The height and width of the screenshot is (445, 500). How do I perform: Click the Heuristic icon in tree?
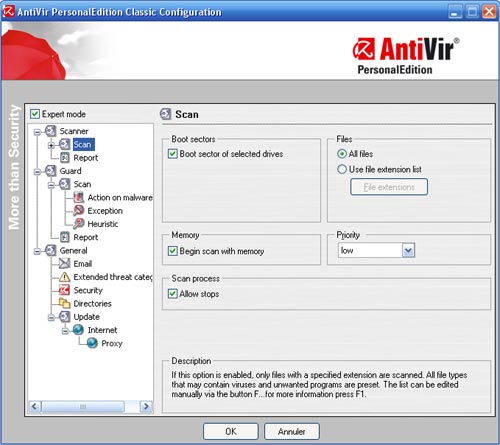pos(79,224)
